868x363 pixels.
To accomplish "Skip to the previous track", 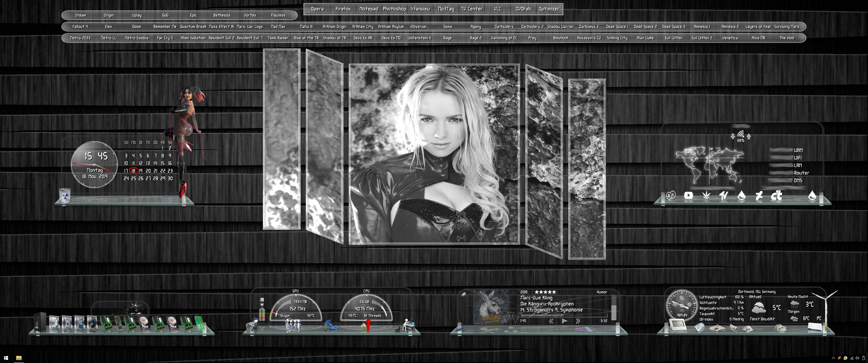I will tap(551, 321).
